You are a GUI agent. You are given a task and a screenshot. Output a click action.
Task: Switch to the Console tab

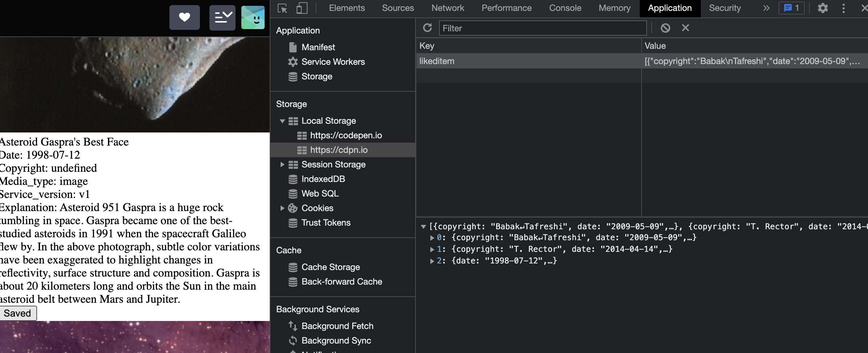tap(565, 8)
